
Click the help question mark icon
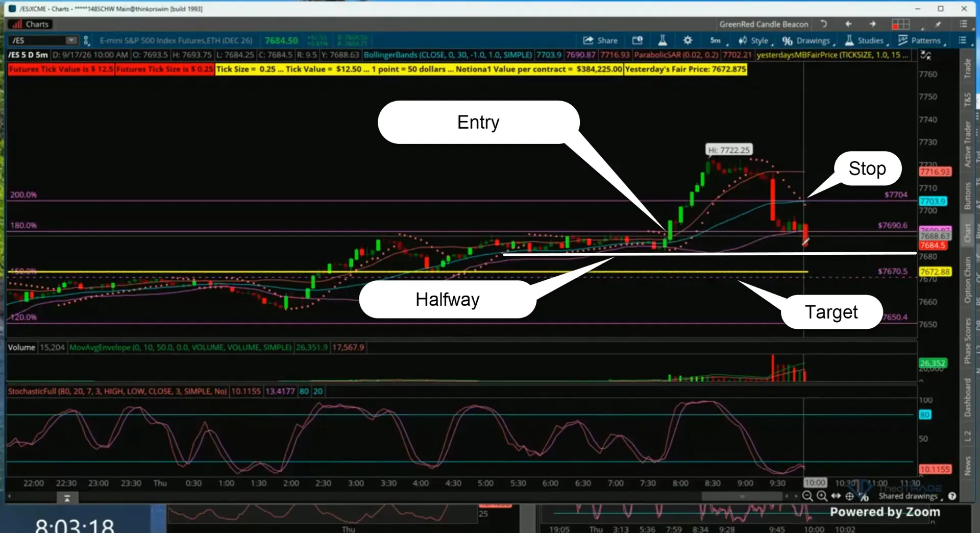(x=952, y=496)
